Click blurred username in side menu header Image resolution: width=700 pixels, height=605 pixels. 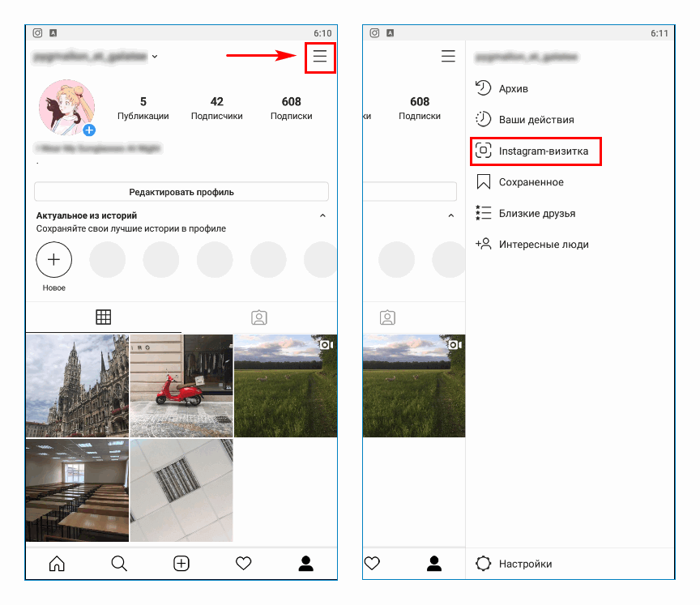[x=527, y=58]
